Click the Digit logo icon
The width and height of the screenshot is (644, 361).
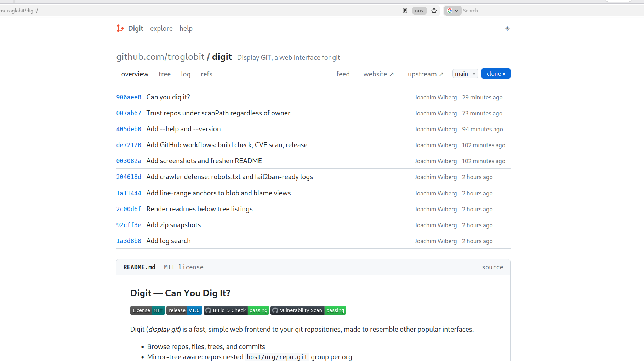click(120, 28)
